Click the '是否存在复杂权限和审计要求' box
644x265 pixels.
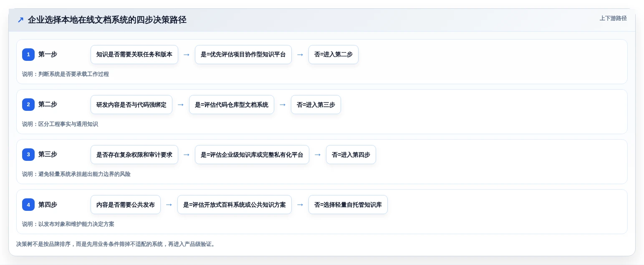tap(134, 155)
